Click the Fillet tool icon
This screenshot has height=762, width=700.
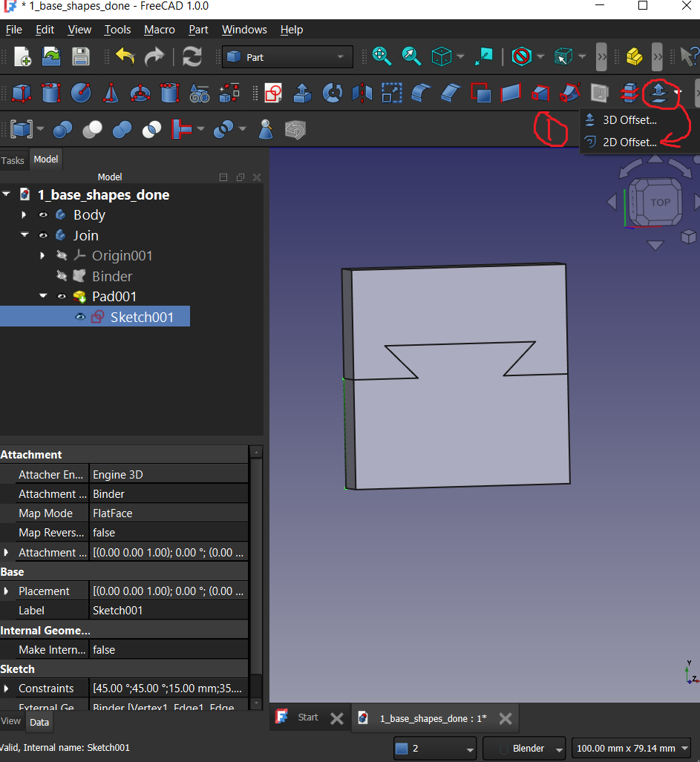tap(421, 93)
